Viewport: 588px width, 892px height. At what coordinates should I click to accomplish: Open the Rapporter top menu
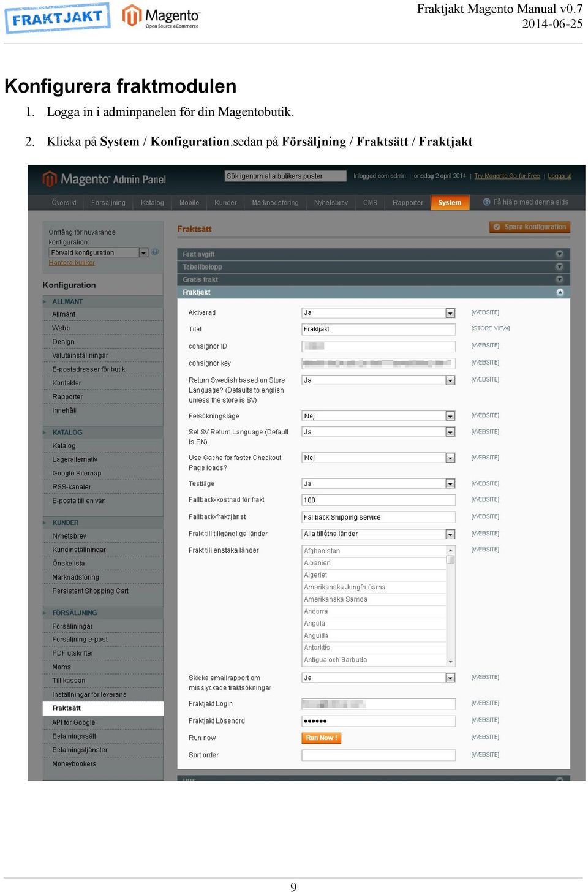(408, 203)
